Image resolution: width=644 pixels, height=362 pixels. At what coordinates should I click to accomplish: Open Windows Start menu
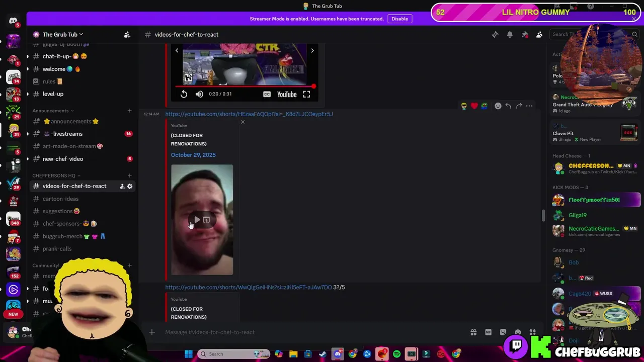(188, 354)
